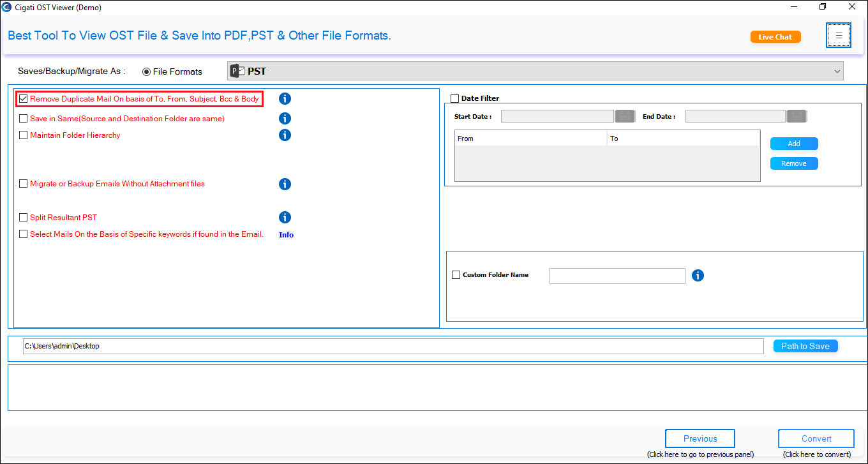Tick the Custom Folder Name checkbox
Screen dimensions: 868x464
tap(456, 275)
